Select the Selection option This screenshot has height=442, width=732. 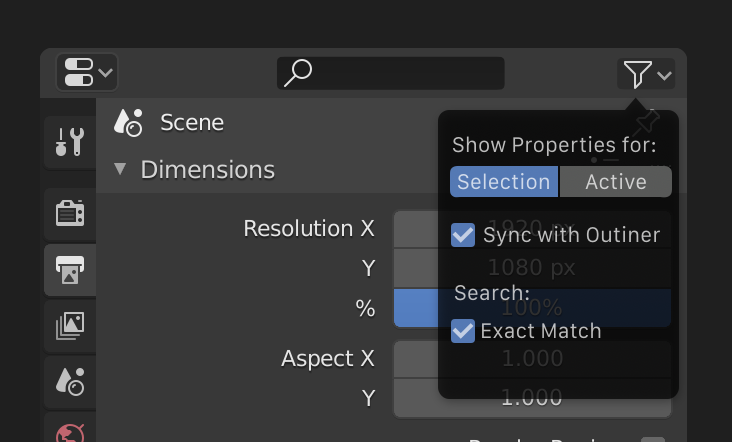[x=504, y=182]
